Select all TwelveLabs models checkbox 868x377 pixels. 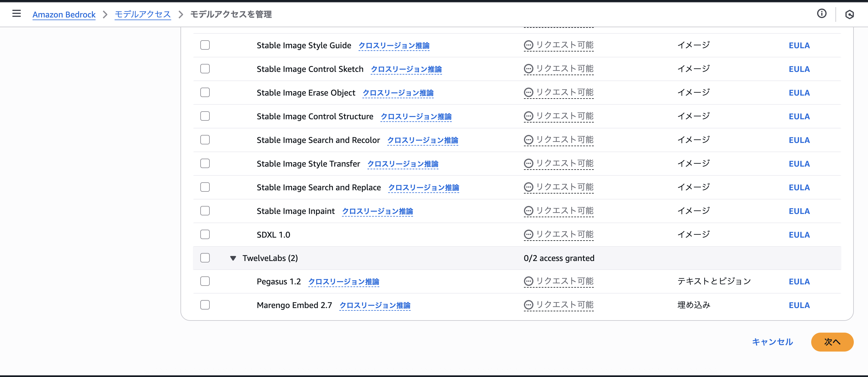coord(205,258)
